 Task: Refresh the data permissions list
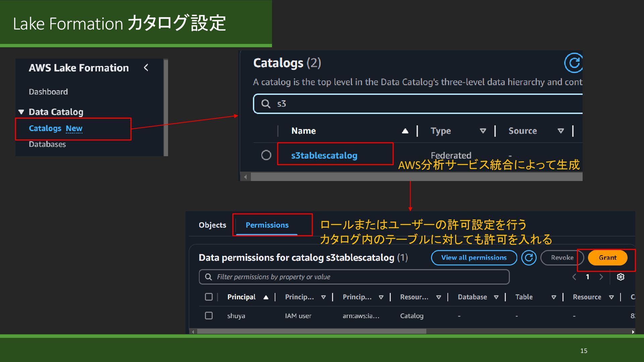tap(529, 258)
